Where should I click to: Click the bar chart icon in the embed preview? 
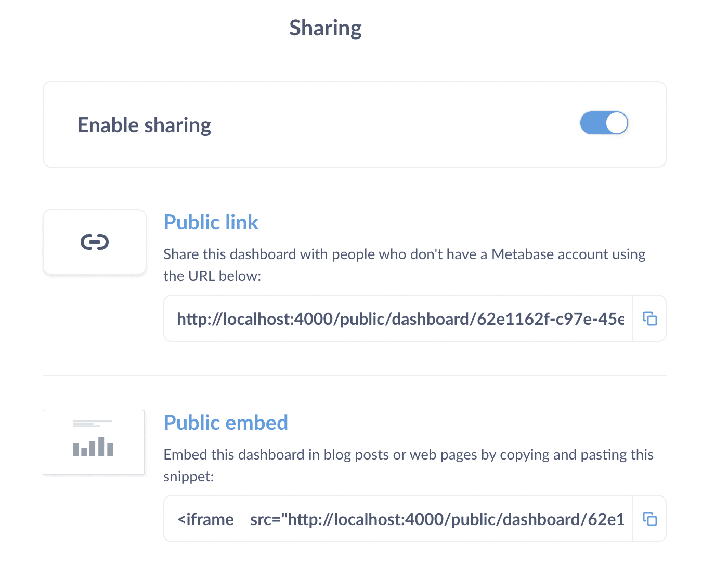pos(93,448)
